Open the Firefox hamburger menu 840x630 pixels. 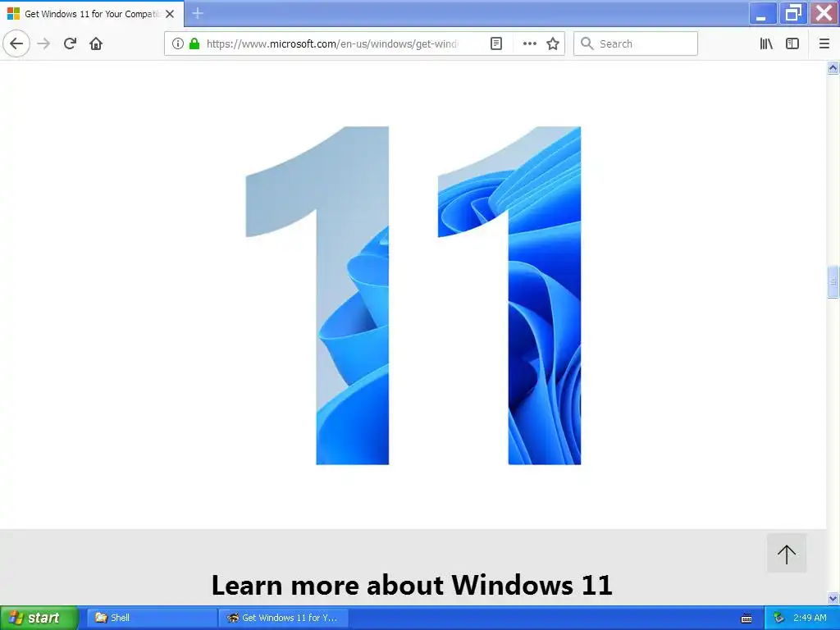click(824, 43)
